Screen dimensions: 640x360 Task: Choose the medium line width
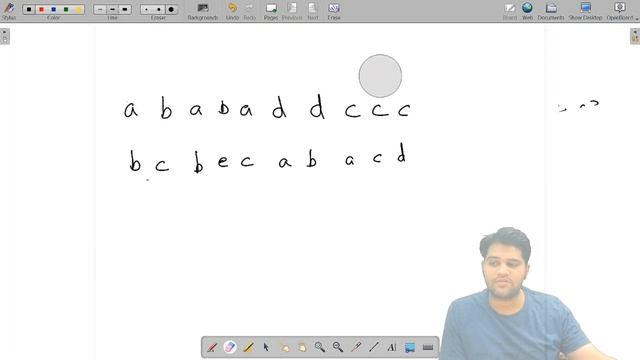point(112,9)
